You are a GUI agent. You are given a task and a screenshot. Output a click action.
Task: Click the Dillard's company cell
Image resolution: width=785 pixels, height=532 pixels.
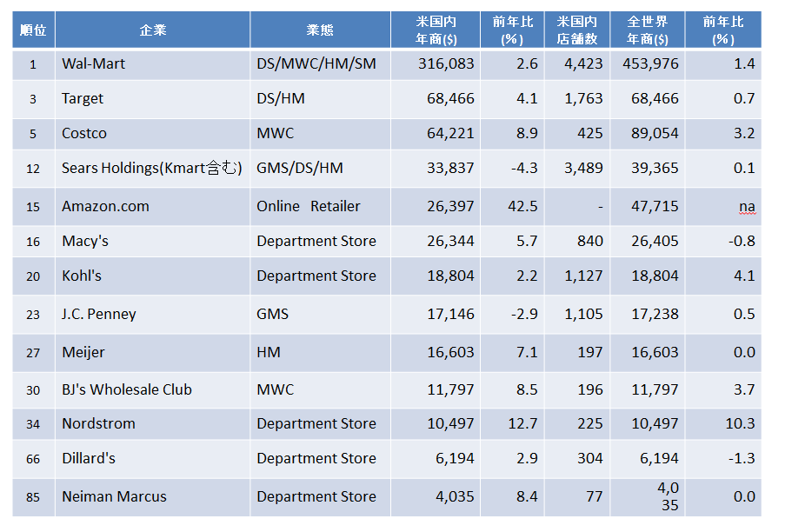(x=153, y=458)
